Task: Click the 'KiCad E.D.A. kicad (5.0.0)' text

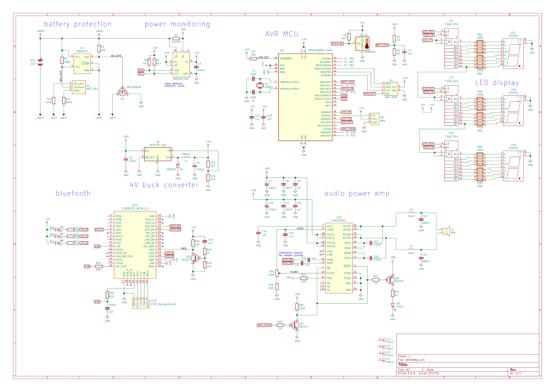Action: (x=418, y=373)
